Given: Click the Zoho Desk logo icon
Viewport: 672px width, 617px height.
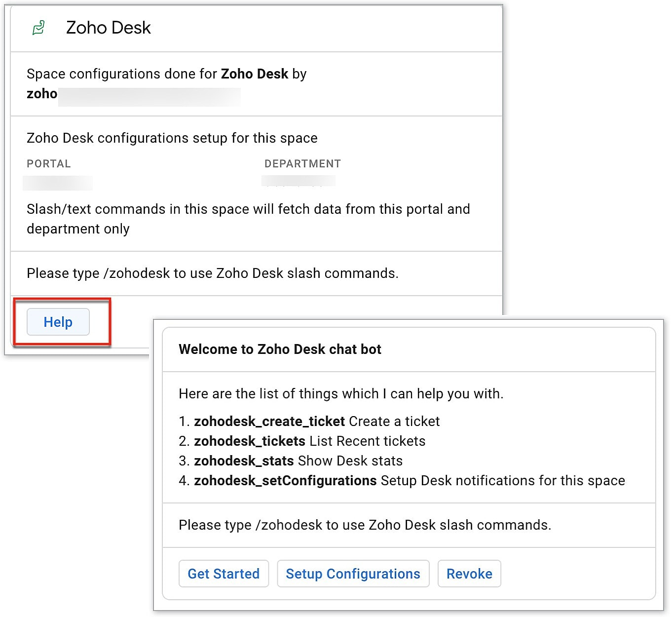Looking at the screenshot, I should 38,28.
